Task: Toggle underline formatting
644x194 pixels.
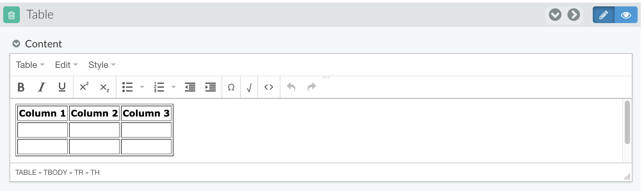Action: point(62,87)
